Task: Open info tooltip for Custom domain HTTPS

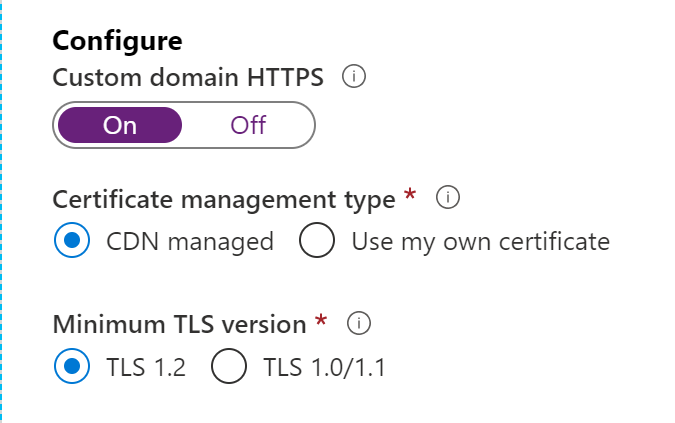Action: [354, 77]
